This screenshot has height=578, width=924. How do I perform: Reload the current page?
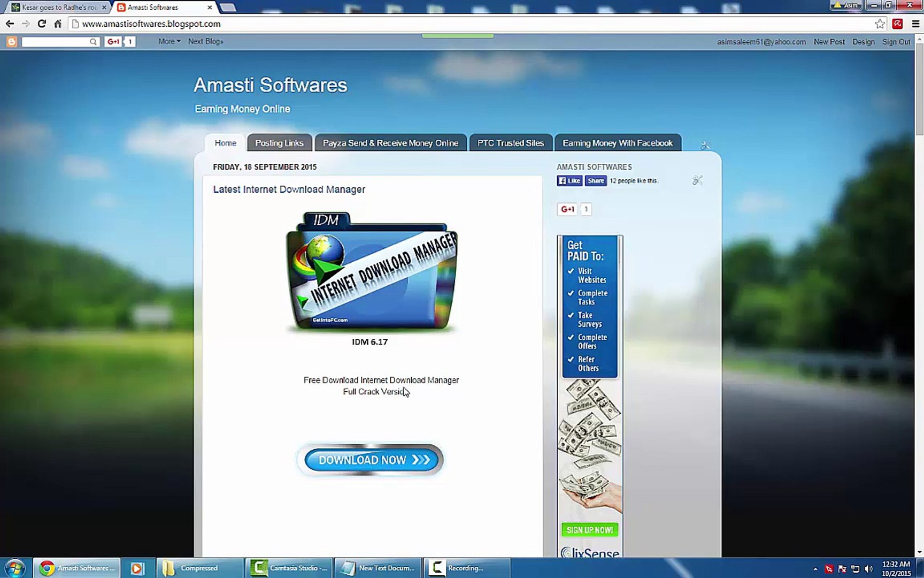pos(42,24)
